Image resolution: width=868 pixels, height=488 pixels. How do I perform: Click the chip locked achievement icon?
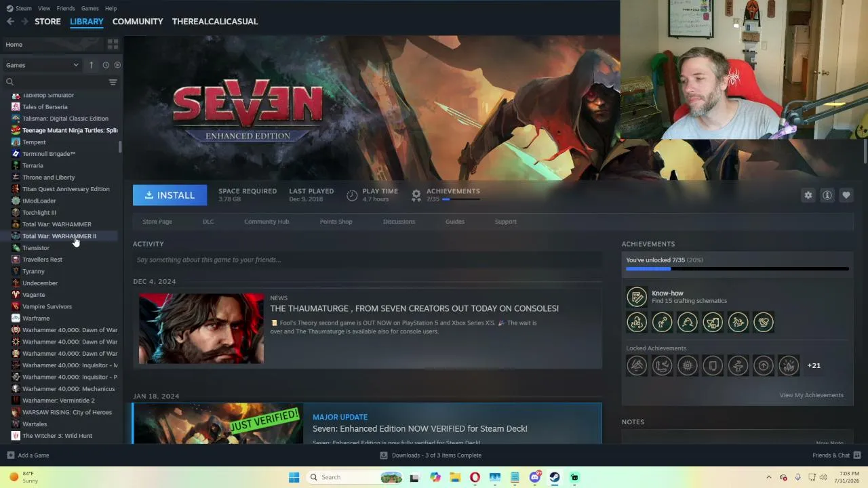click(x=688, y=366)
